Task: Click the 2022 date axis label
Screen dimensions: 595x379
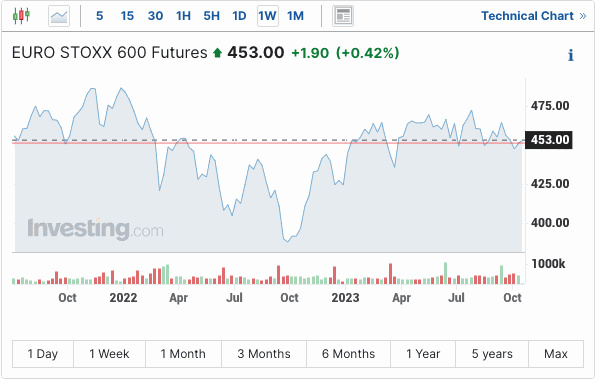Action: tap(123, 298)
